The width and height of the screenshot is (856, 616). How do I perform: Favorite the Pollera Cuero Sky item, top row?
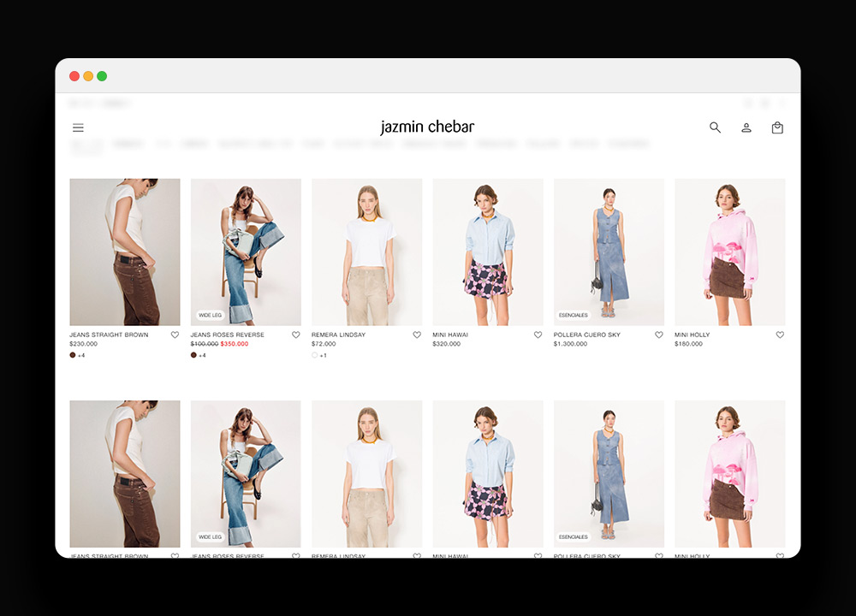[659, 335]
